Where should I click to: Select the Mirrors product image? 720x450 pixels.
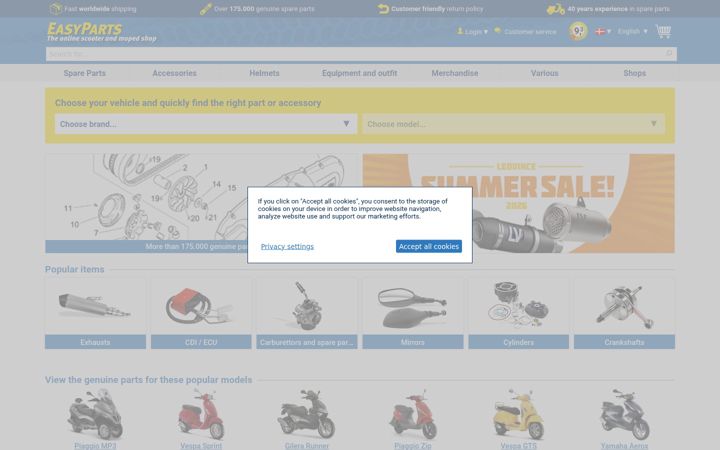(x=413, y=306)
